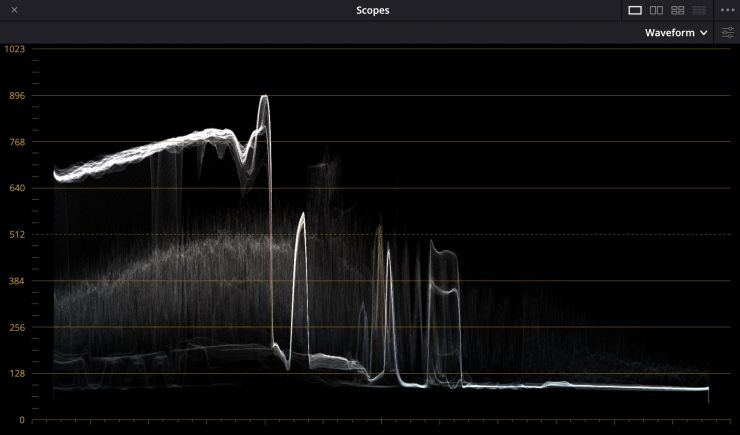740x435 pixels.
Task: Click the tallest waveform peak near 896
Action: tap(264, 98)
